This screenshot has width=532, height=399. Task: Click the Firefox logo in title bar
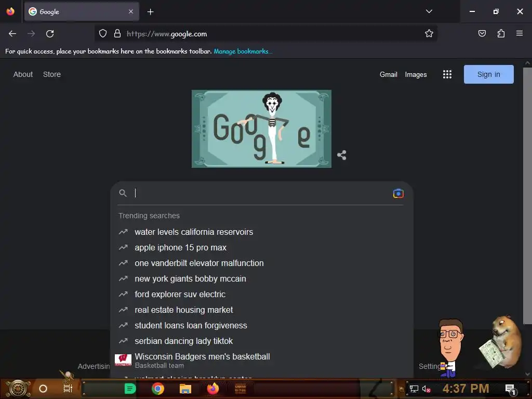[10, 11]
